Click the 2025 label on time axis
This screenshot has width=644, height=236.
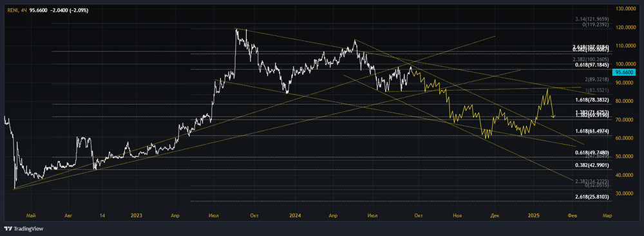pos(533,215)
